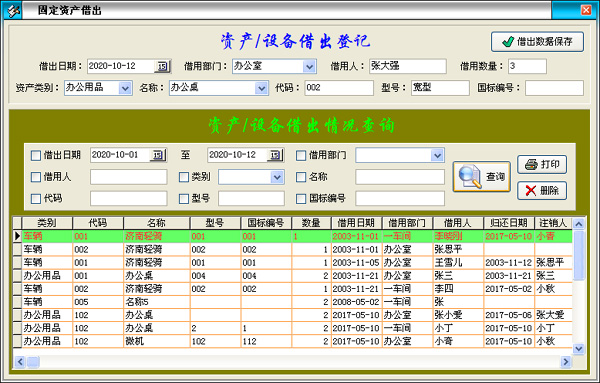
Task: Enable the 类别 filter checkbox
Action: pos(184,177)
